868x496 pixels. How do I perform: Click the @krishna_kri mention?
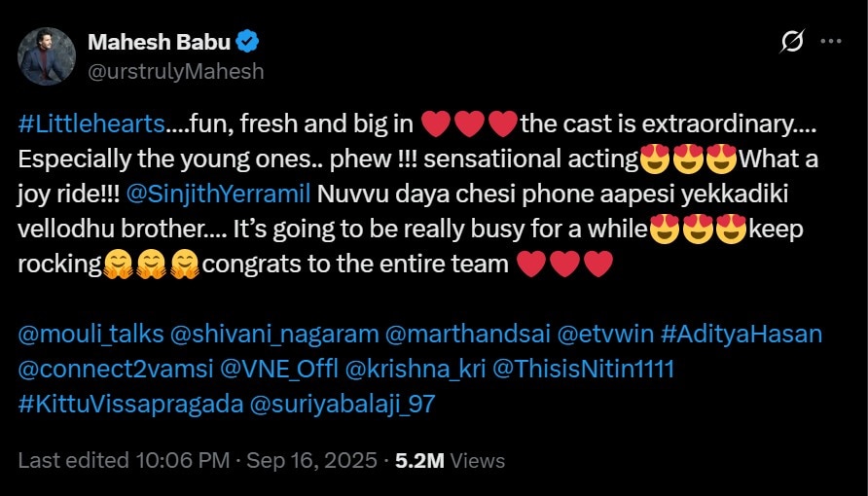pyautogui.click(x=416, y=370)
